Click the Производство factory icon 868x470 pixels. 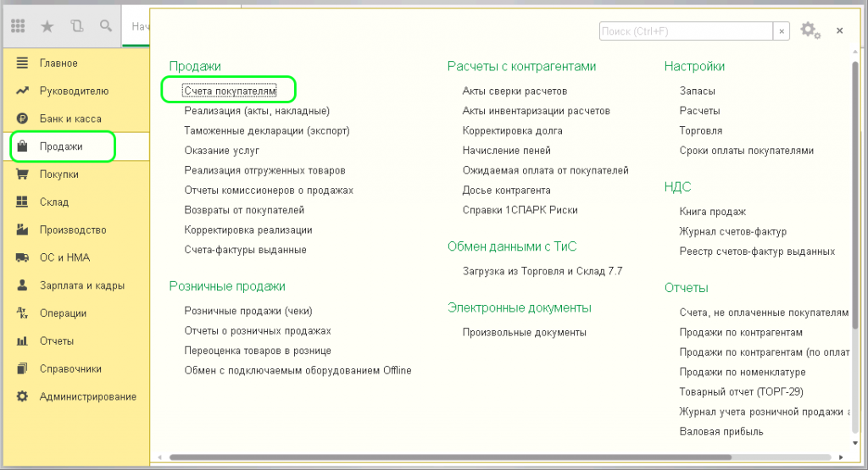click(x=22, y=229)
